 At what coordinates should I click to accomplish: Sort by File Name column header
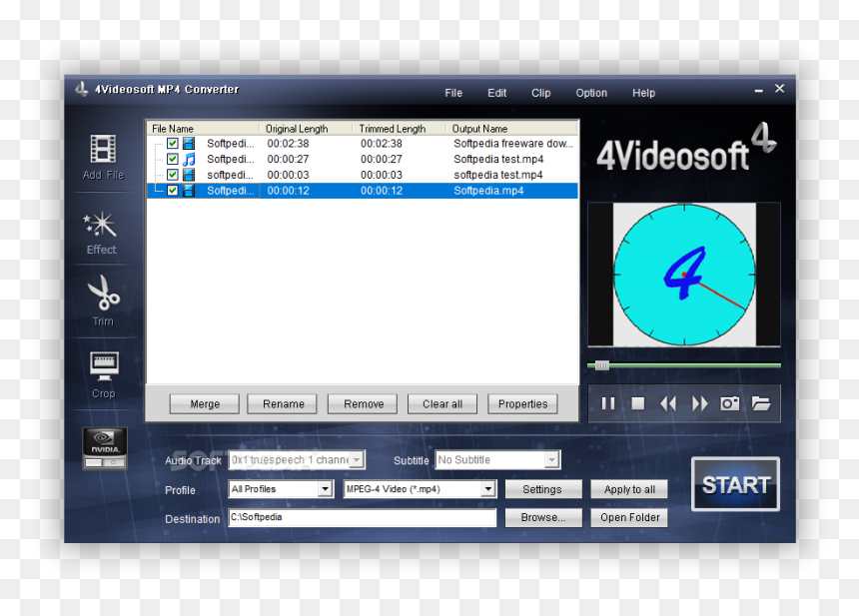point(204,129)
